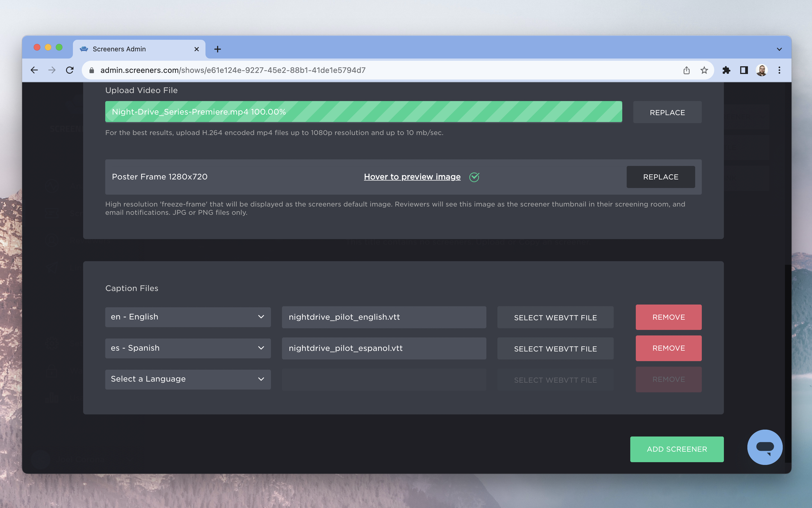Open the es - Spanish language dropdown

(x=188, y=348)
